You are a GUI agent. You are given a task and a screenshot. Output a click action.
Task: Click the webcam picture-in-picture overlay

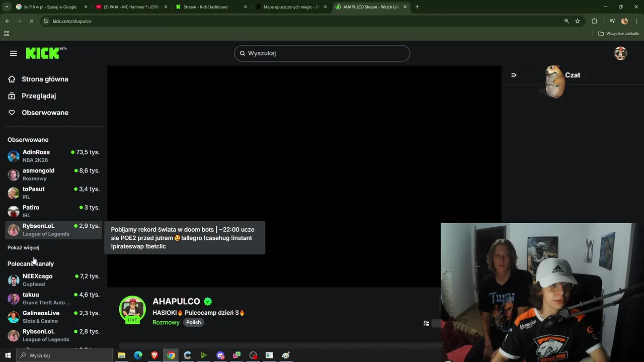coord(542,292)
